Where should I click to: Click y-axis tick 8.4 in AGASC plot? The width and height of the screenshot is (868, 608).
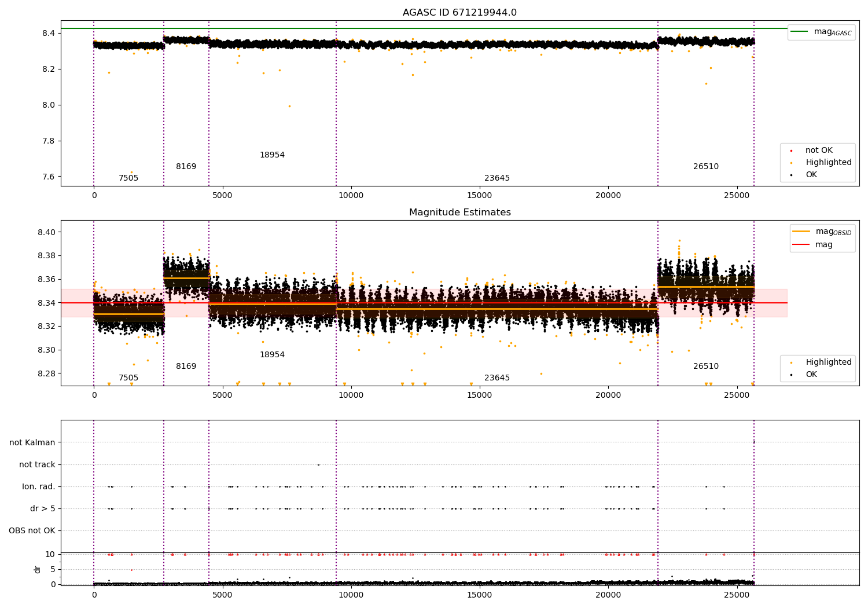(x=49, y=34)
